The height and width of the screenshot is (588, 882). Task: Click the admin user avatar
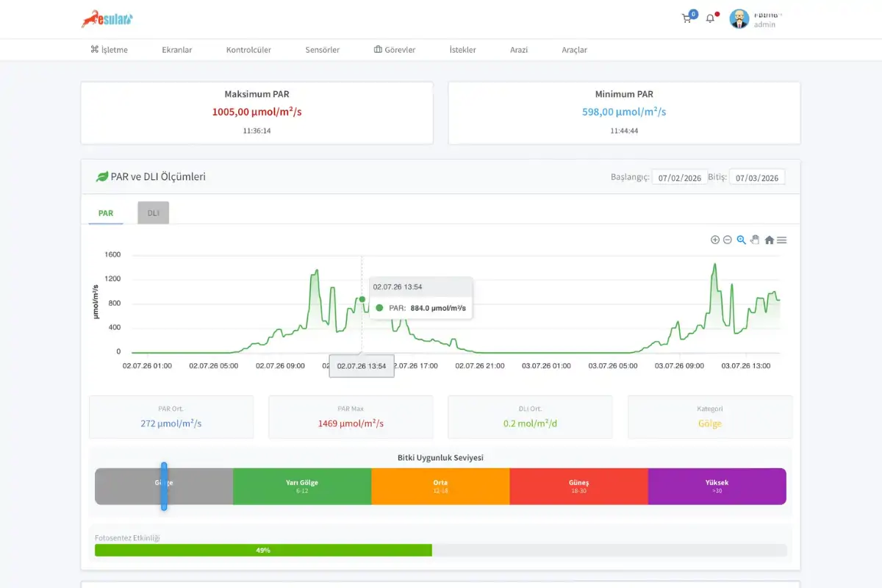tap(739, 19)
